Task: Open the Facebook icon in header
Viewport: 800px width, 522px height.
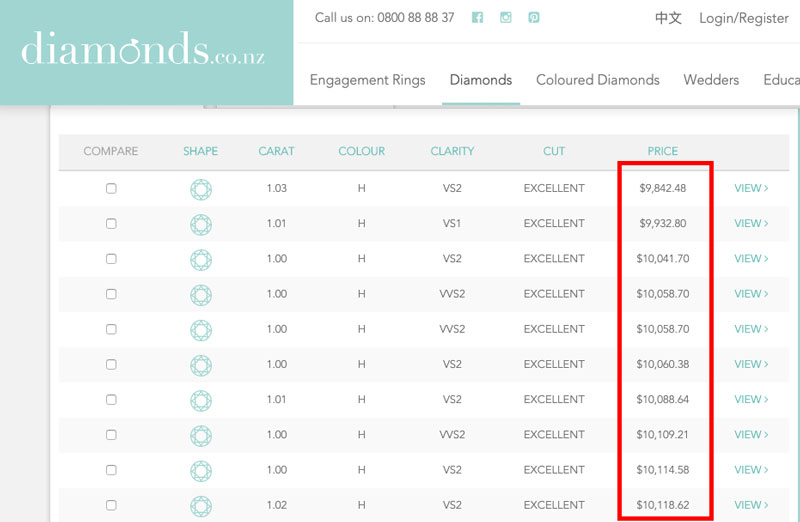Action: 477,18
